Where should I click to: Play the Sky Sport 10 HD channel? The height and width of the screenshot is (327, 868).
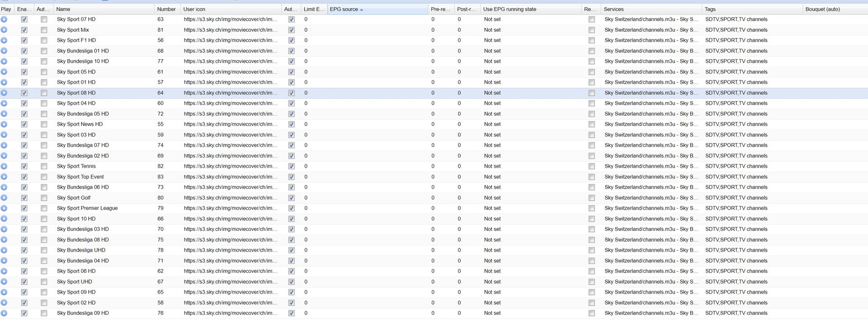[4, 219]
